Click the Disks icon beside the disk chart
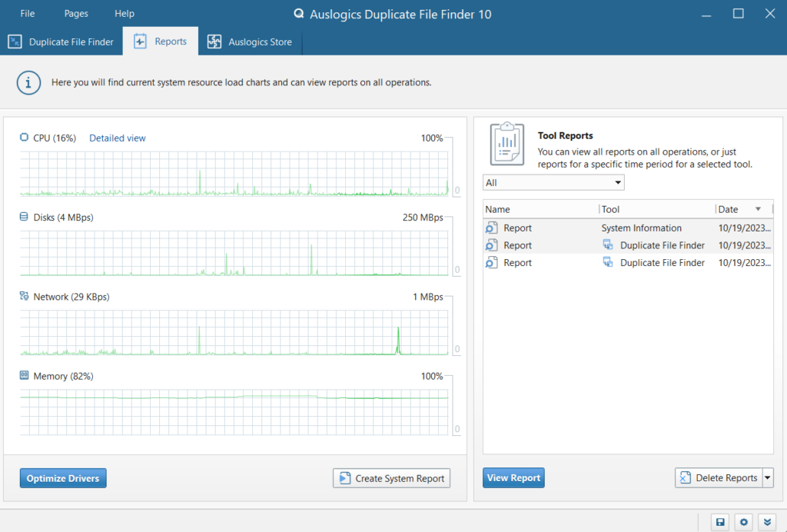 click(24, 218)
